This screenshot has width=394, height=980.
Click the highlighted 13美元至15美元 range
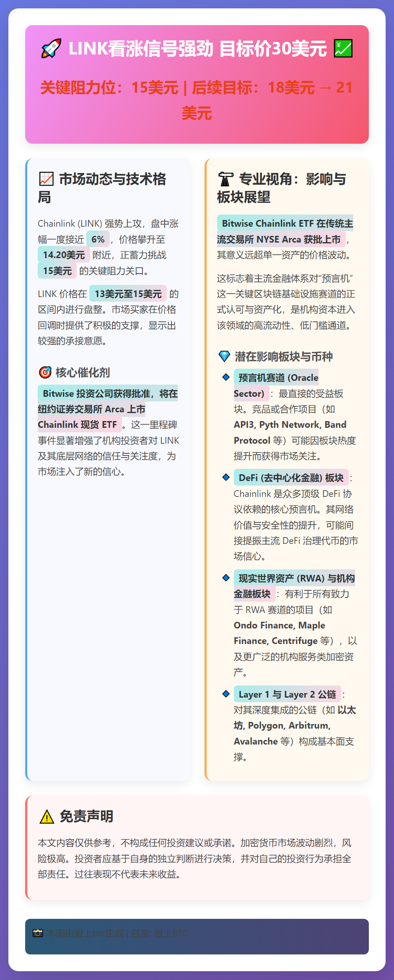[128, 294]
